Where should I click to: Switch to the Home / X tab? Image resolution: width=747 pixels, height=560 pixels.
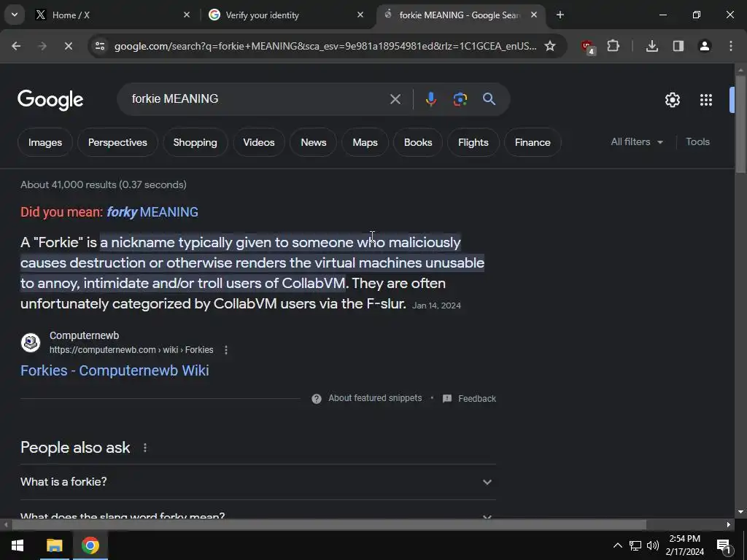114,15
